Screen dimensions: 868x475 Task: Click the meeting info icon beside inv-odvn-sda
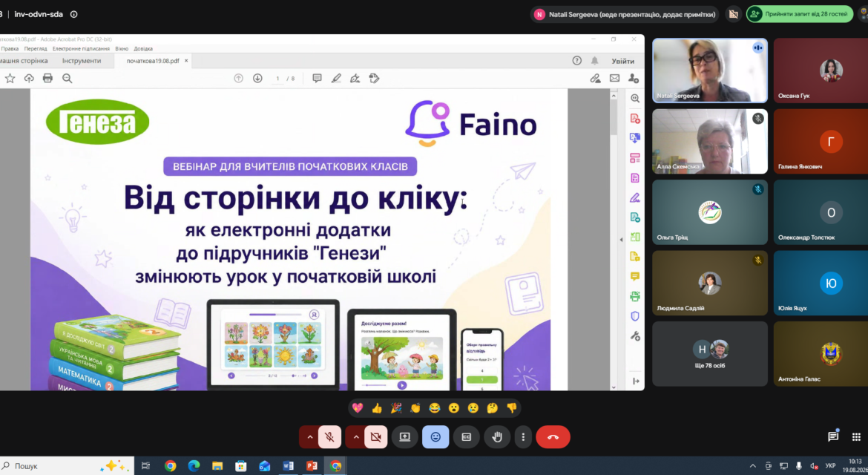point(73,14)
